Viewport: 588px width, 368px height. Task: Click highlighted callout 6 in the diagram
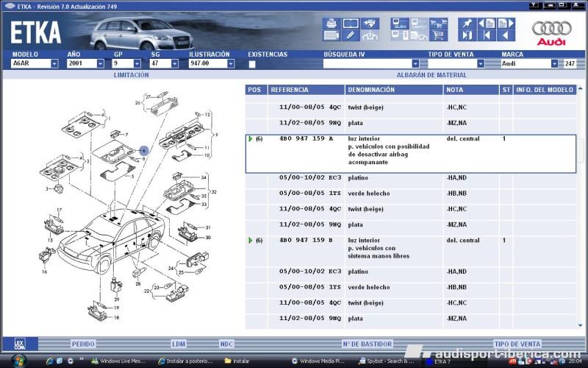click(144, 151)
